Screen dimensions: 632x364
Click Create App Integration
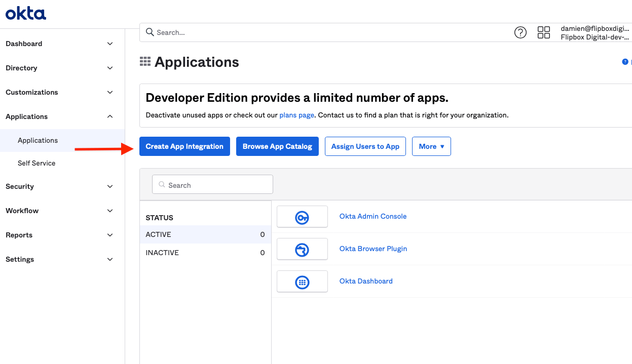coord(184,146)
